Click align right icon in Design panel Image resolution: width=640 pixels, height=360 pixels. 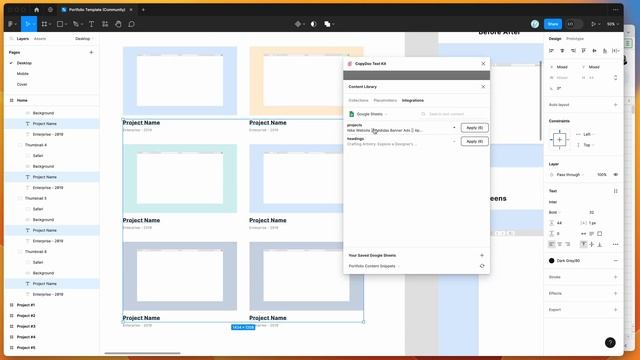coord(573,51)
